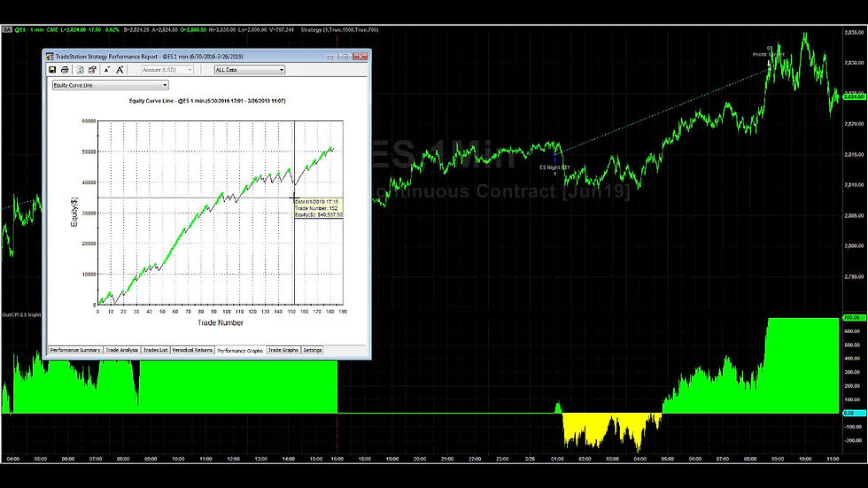Viewport: 868px width, 488px height.
Task: Close the Strategy Performance Report window
Action: click(x=360, y=57)
